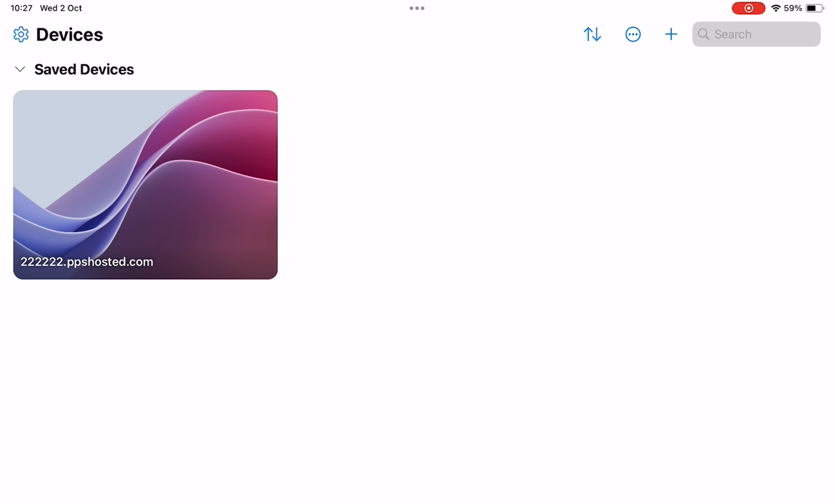Collapse the Saved Devices section chevron

click(20, 69)
